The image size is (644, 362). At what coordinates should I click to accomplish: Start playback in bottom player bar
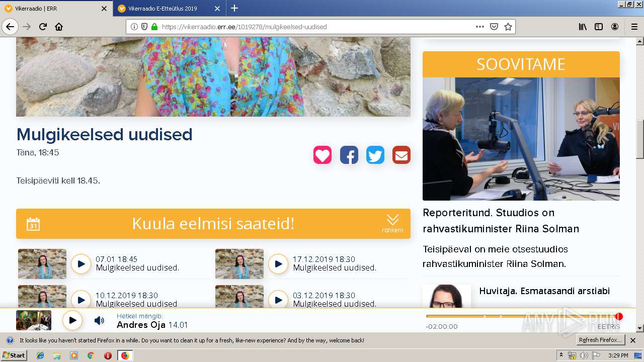72,320
